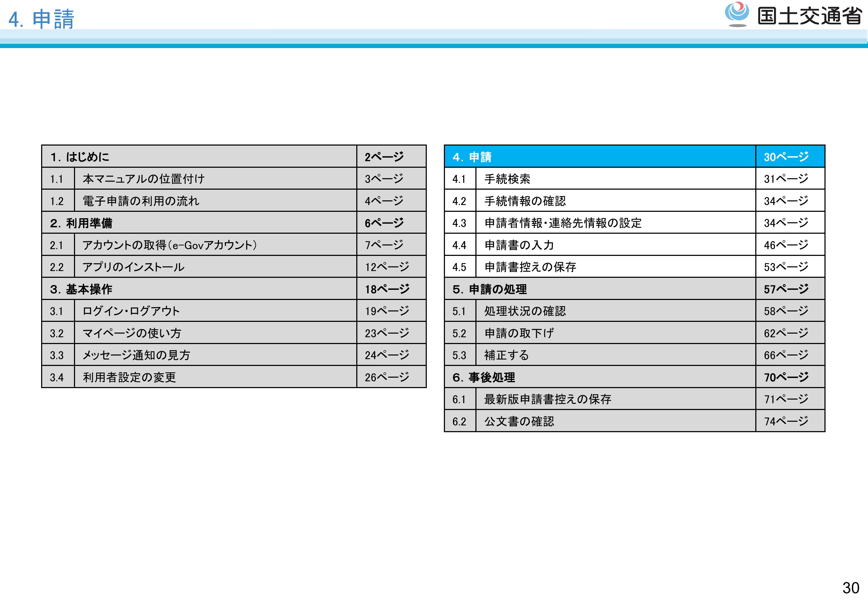
Task: Open 5.3 補正する entry
Action: (506, 355)
